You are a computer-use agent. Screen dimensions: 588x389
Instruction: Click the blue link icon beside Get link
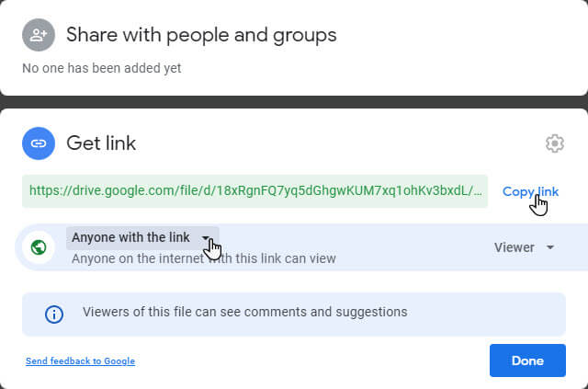pos(39,143)
